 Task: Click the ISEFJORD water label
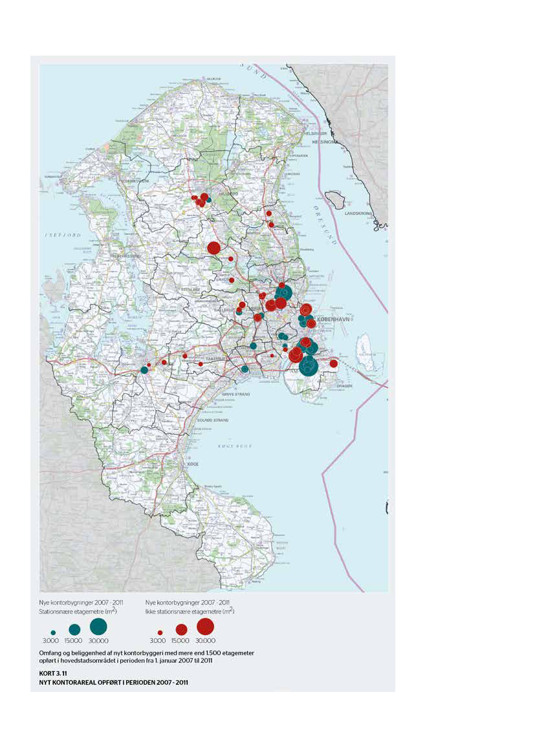(x=63, y=235)
